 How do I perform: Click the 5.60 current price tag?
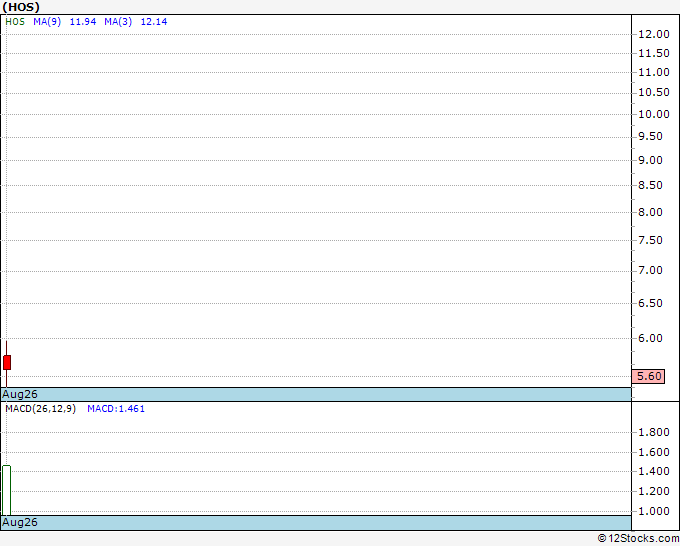[x=648, y=376]
